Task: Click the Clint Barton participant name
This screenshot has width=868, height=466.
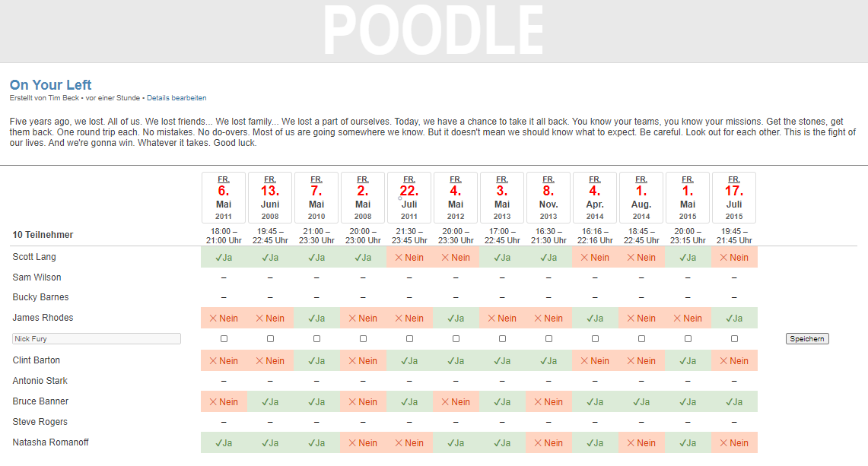Action: tap(36, 360)
